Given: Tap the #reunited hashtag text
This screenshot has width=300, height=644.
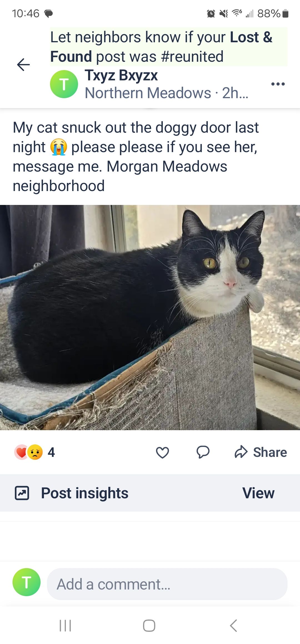Looking at the screenshot, I should click(192, 57).
